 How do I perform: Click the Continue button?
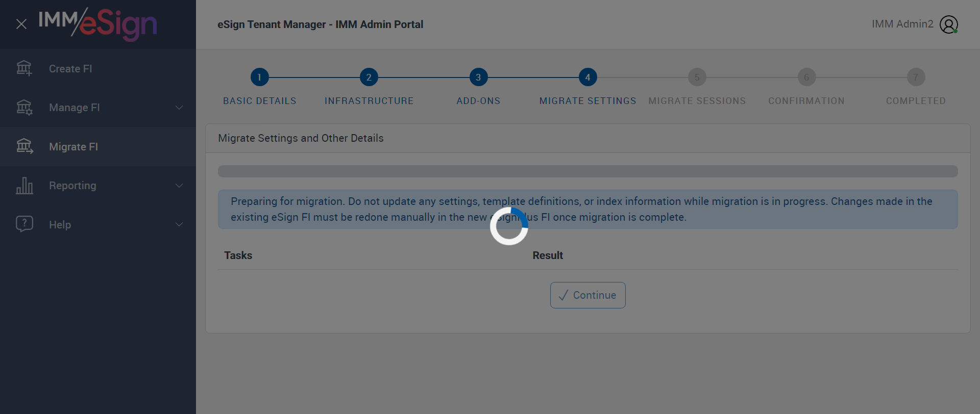click(588, 295)
